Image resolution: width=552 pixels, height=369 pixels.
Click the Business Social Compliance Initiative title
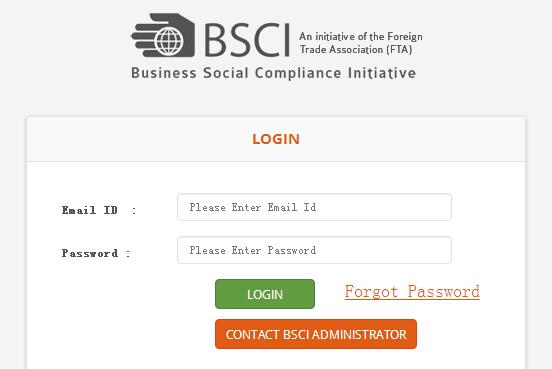274,73
